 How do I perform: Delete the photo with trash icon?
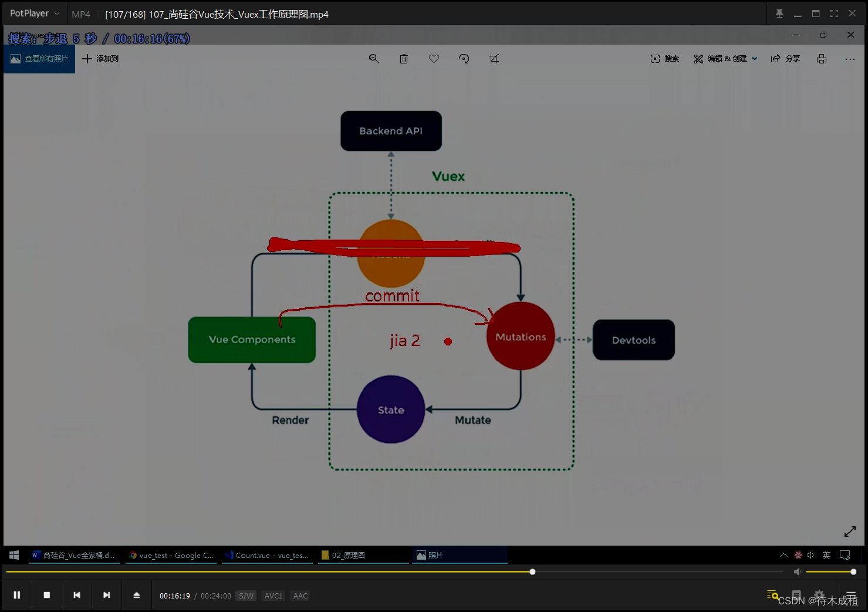tap(404, 59)
